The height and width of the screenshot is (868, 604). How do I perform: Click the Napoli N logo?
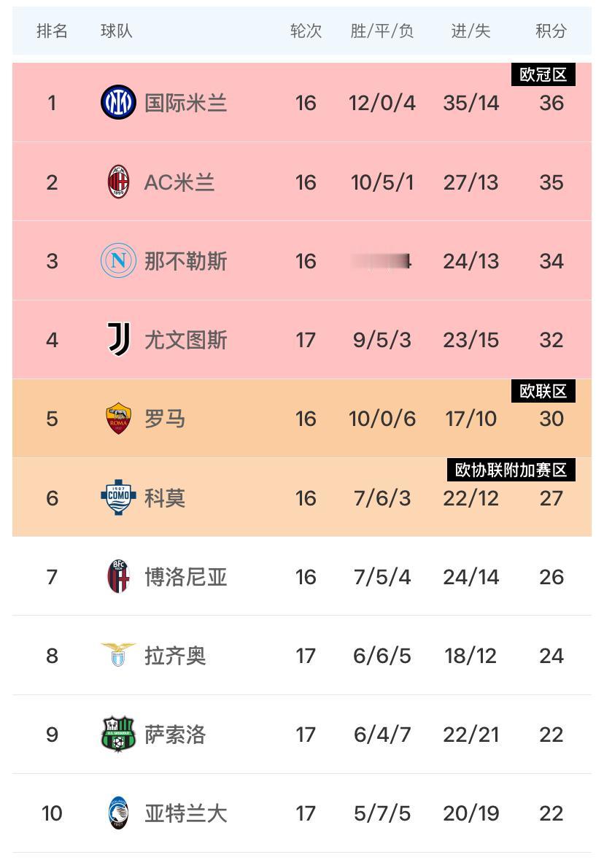118,260
